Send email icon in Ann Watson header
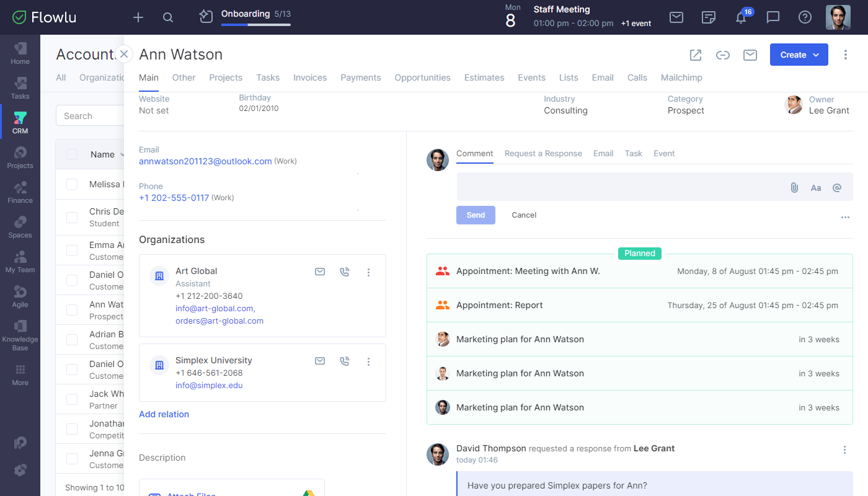This screenshot has width=868, height=496. pos(750,55)
